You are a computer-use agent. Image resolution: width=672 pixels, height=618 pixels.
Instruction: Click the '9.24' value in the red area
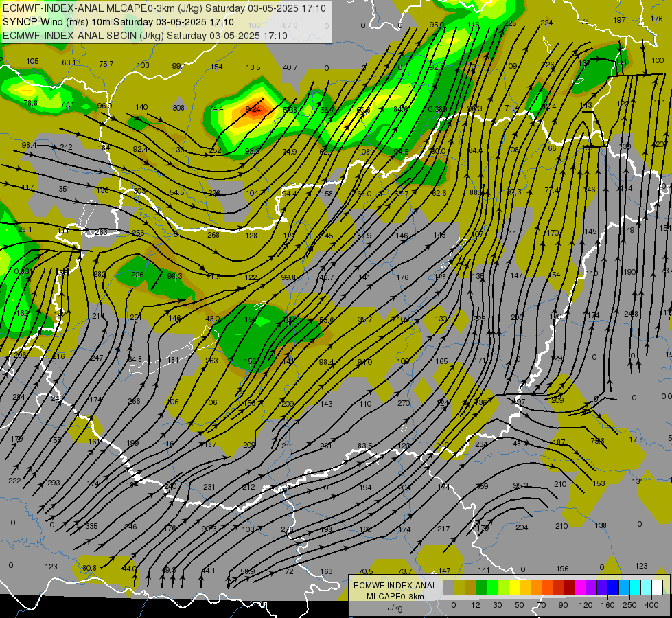pyautogui.click(x=253, y=109)
